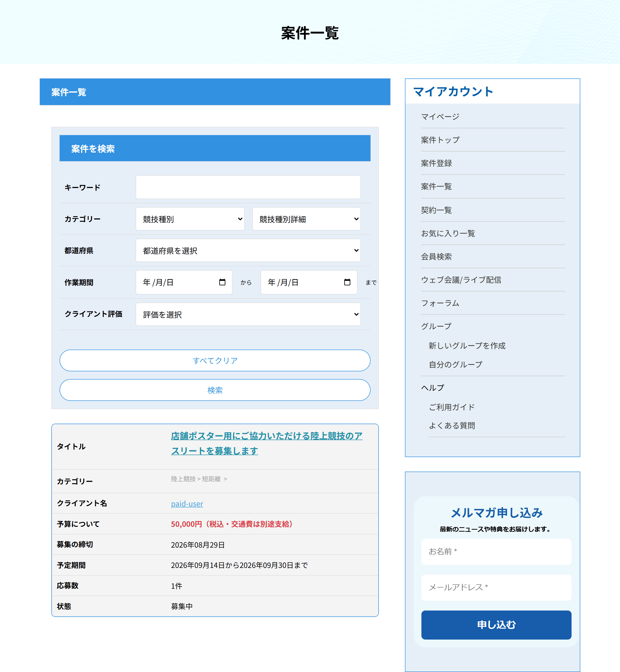Click the メールアドレス newsletter input field
The image size is (620, 672).
496,588
